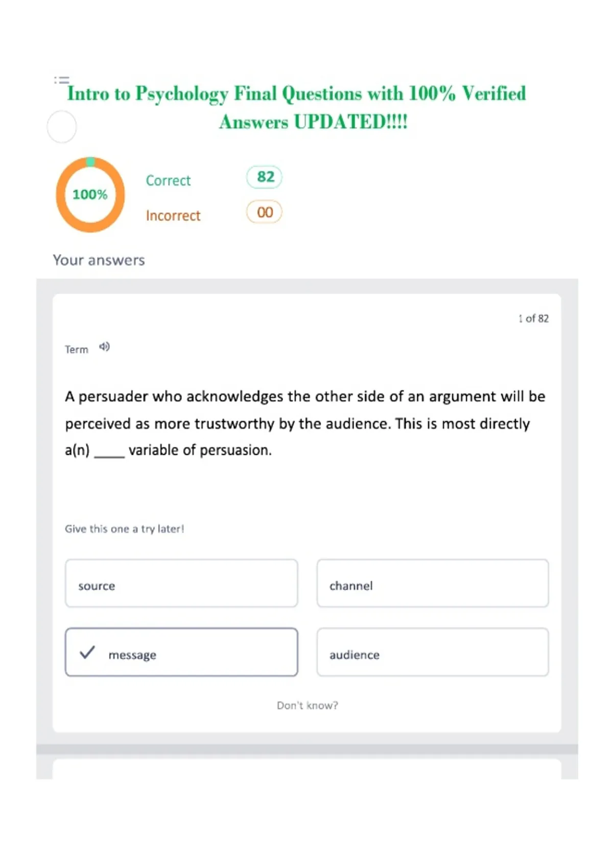Image resolution: width=613 pixels, height=868 pixels.
Task: Click the Incorrect count badge 00
Action: [x=265, y=212]
